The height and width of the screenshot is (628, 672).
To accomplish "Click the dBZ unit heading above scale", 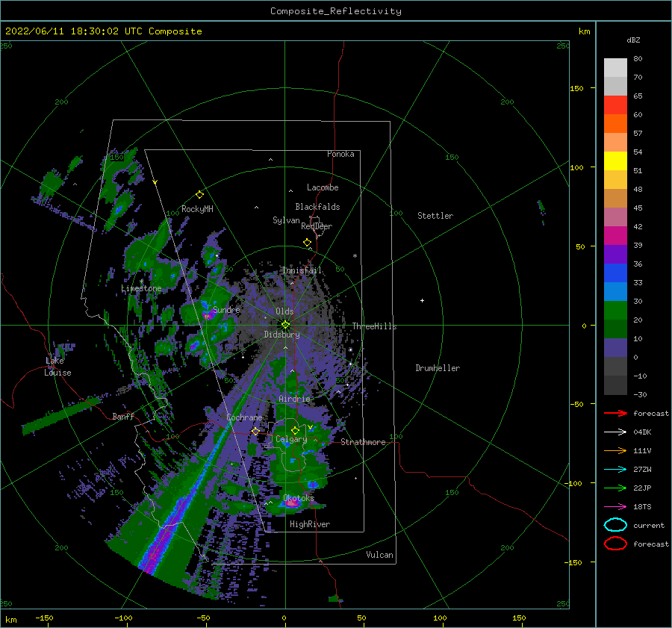I will pyautogui.click(x=633, y=40).
